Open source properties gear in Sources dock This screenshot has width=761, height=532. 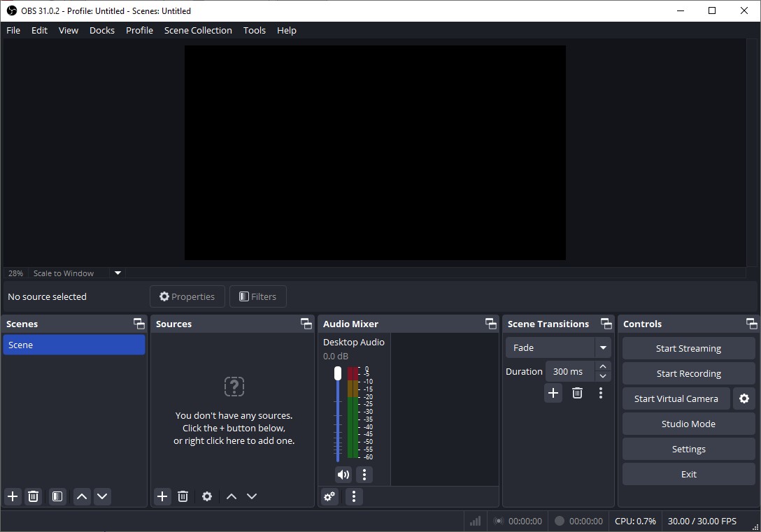[207, 496]
